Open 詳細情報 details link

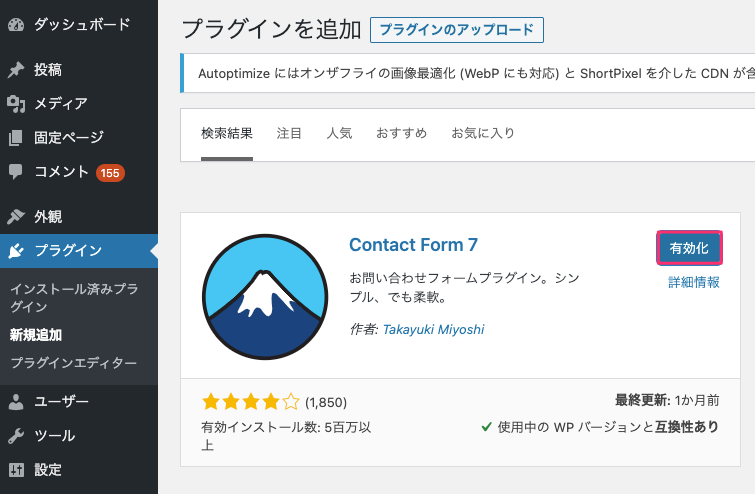pos(694,282)
